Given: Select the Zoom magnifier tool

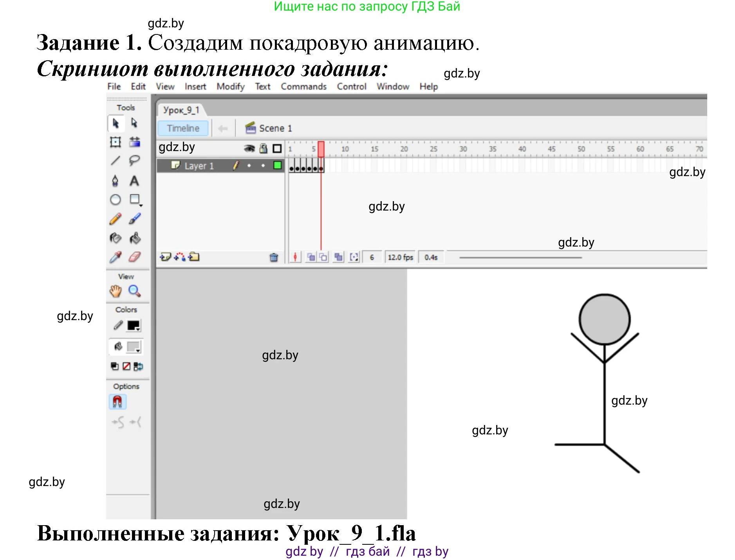Looking at the screenshot, I should pyautogui.click(x=134, y=291).
